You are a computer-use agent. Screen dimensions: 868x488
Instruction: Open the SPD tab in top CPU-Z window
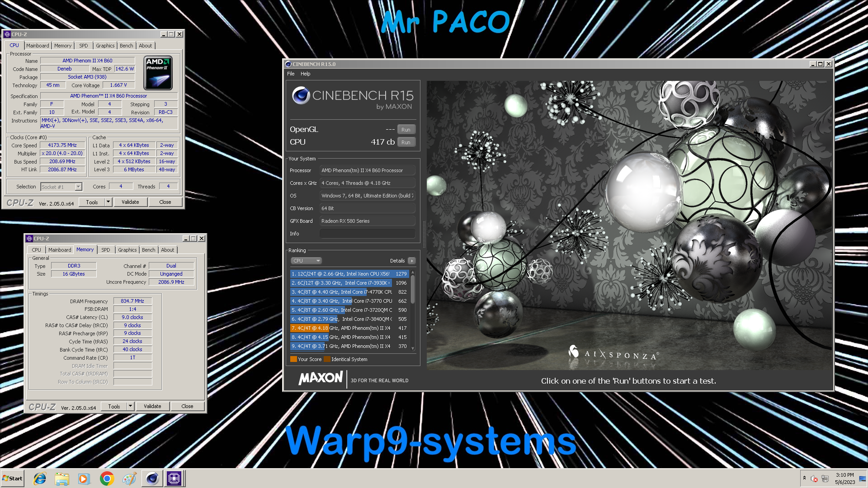(x=84, y=46)
